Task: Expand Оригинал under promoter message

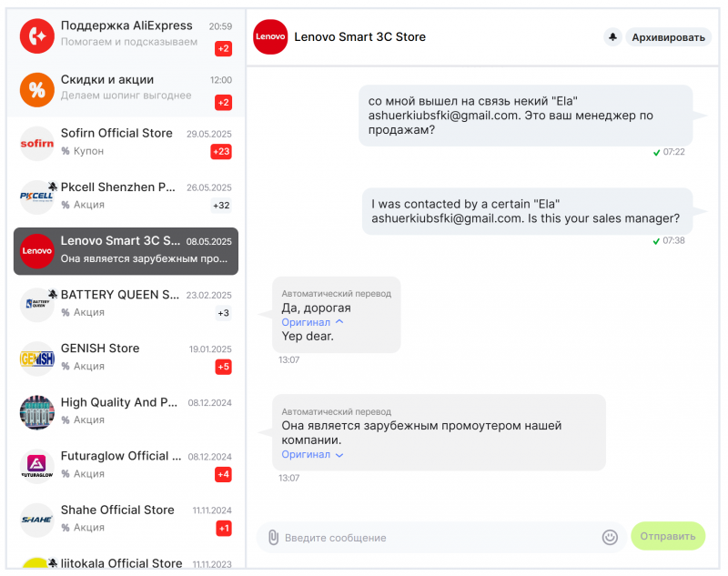Action: coord(312,455)
